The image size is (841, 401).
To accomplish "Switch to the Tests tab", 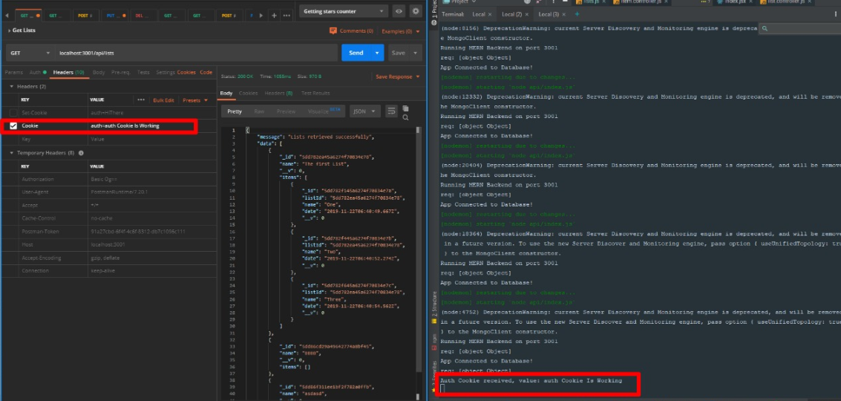I will [x=143, y=72].
